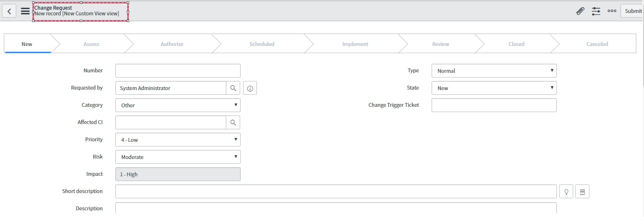Click the Change Trigger Ticket label

pyautogui.click(x=393, y=105)
